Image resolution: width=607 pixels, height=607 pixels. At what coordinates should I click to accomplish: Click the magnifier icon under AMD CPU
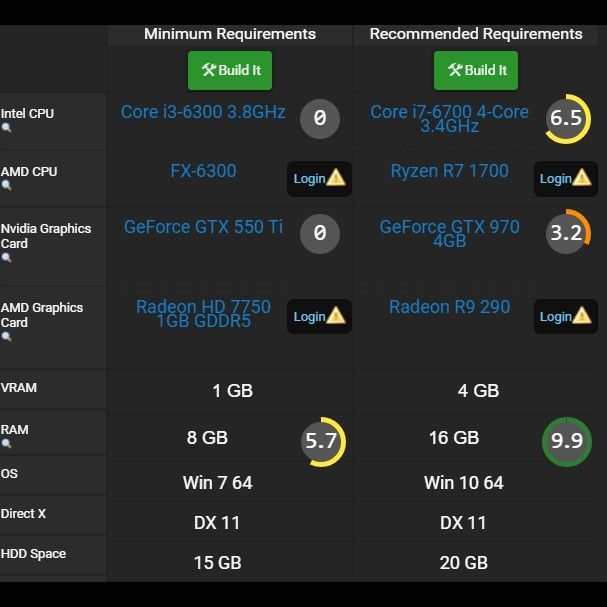click(6, 185)
